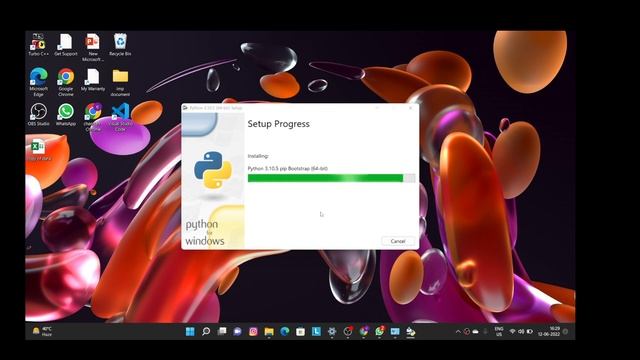Open Task View in the taskbar
Image resolution: width=640 pixels, height=360 pixels.
pos(222,331)
